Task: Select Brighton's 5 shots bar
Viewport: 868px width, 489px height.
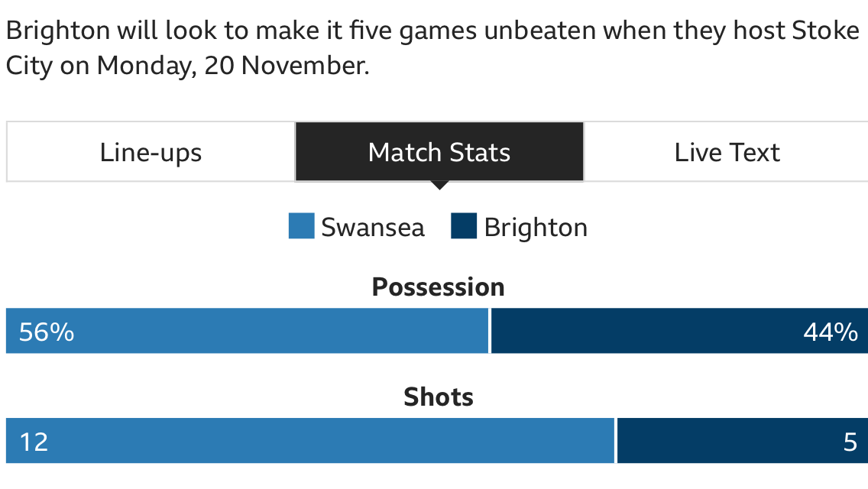Action: pyautogui.click(x=743, y=441)
